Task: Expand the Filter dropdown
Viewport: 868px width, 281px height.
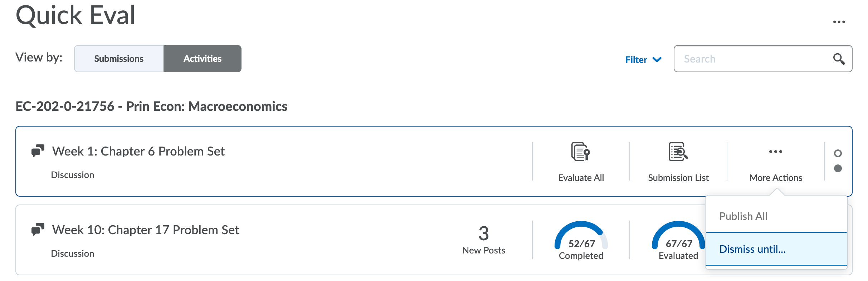Action: tap(637, 59)
